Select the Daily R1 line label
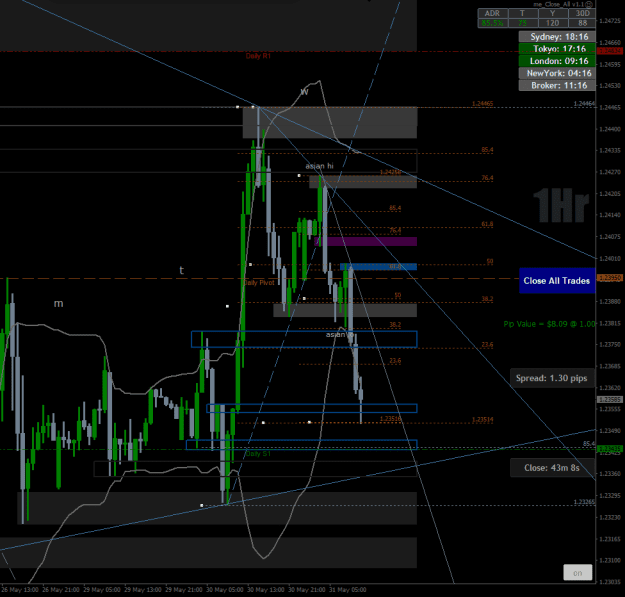The image size is (625, 597). click(x=258, y=56)
